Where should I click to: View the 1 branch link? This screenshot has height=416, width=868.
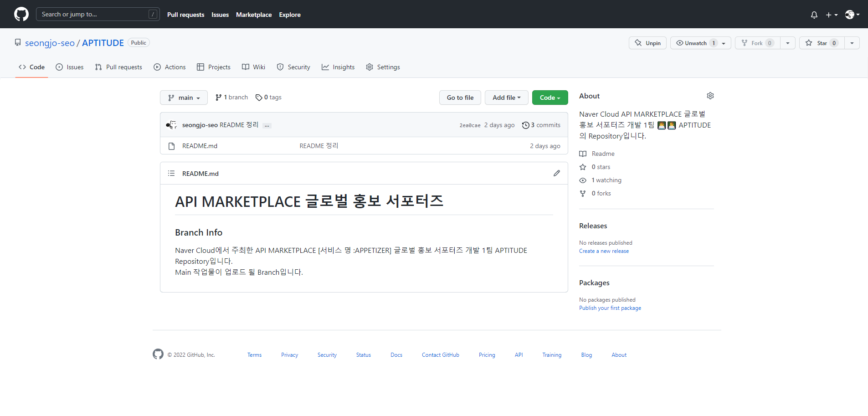click(231, 98)
